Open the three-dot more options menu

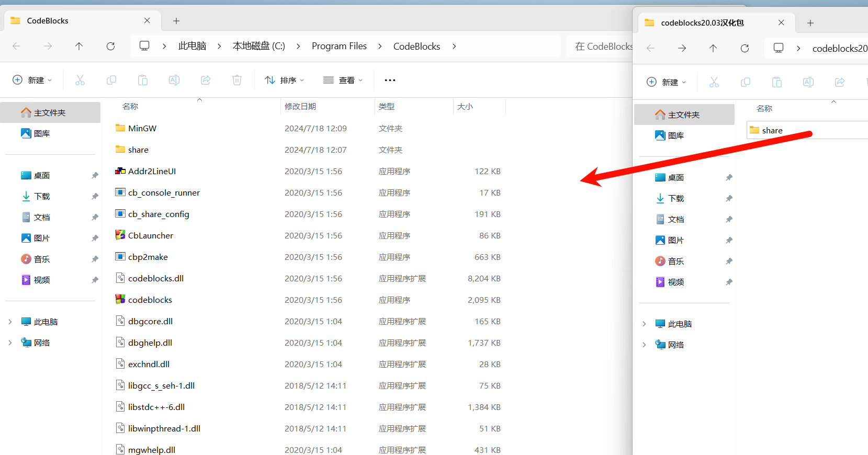tap(390, 80)
